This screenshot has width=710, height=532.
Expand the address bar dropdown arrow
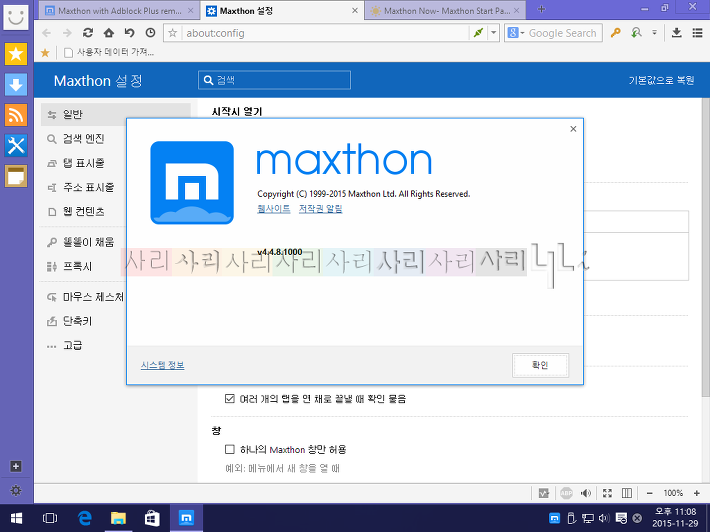coord(494,33)
